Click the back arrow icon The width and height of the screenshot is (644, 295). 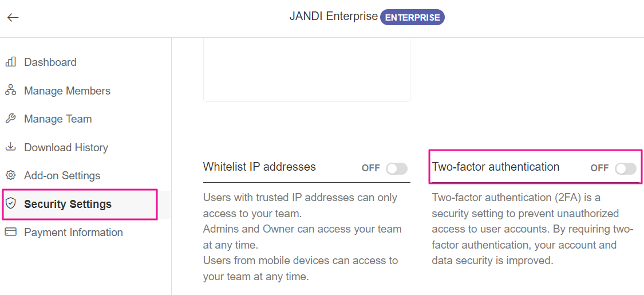coord(13,17)
